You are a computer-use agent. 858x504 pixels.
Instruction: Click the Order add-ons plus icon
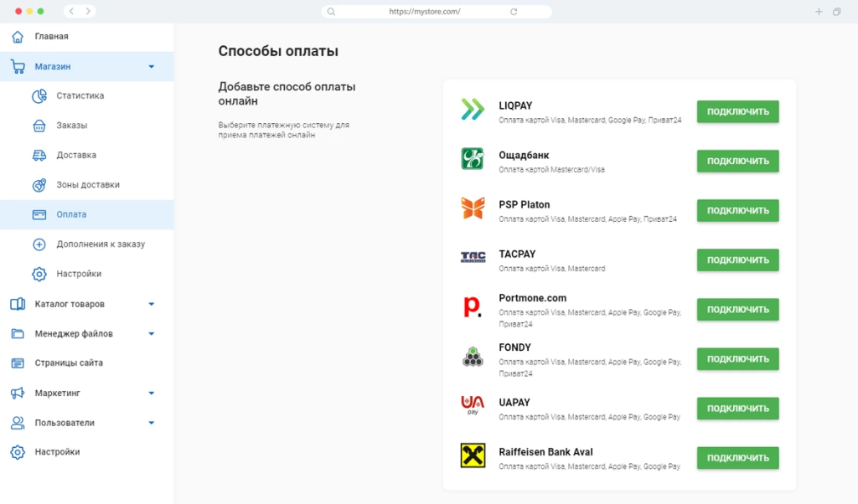[39, 244]
